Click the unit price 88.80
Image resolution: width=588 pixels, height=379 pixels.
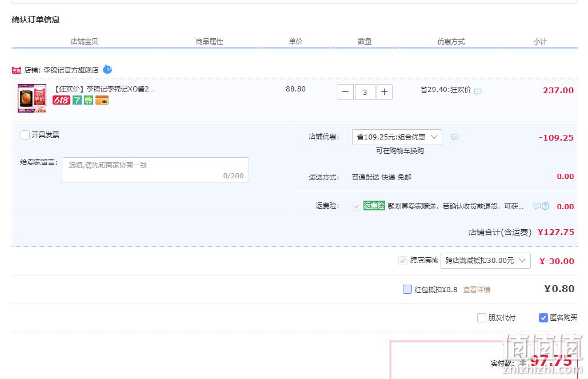(295, 89)
